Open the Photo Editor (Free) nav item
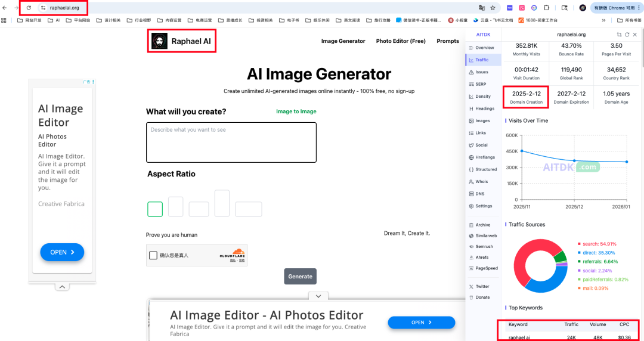The height and width of the screenshot is (341, 644). click(401, 41)
